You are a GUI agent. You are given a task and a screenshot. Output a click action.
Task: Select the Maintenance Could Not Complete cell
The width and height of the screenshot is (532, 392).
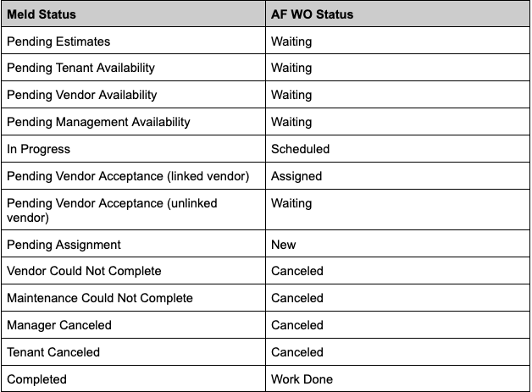100,298
